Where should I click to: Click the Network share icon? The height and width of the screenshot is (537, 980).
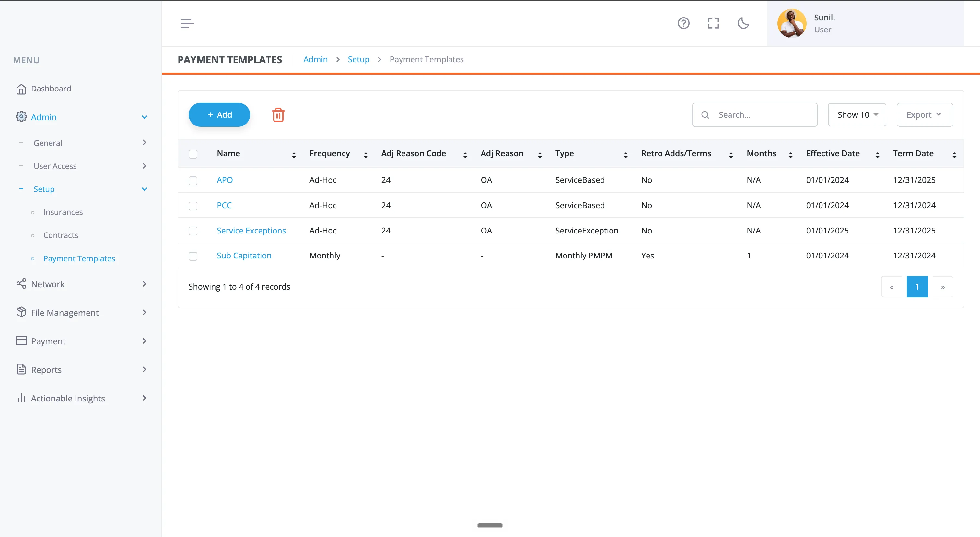[21, 284]
